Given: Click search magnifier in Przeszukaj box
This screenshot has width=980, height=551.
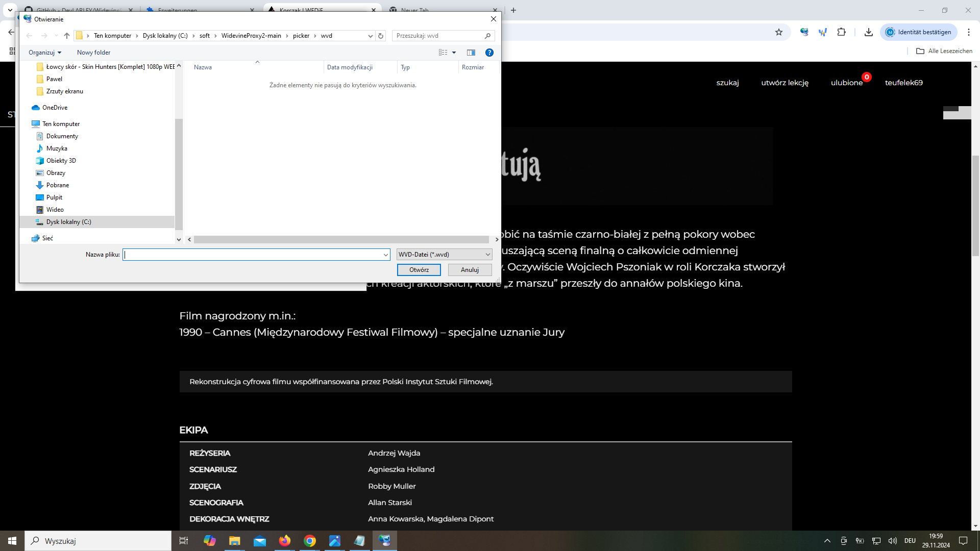Looking at the screenshot, I should click(x=487, y=36).
